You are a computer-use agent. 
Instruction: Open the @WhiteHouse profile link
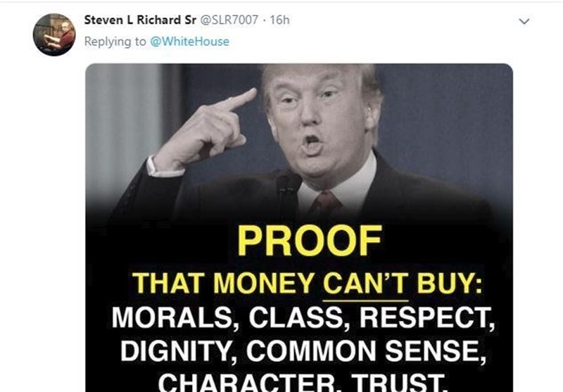(189, 42)
